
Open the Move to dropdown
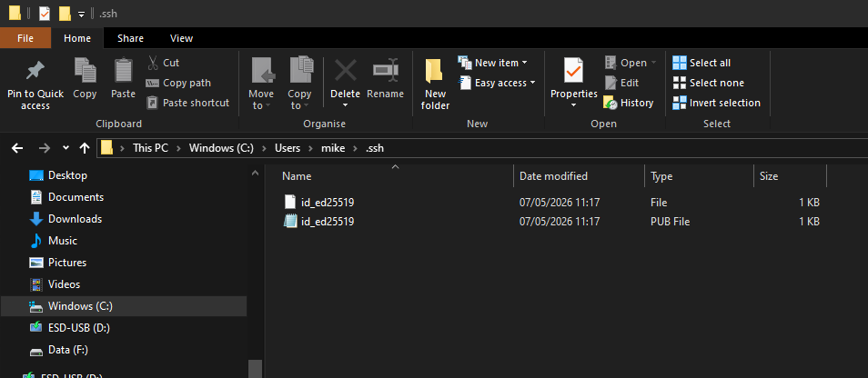(x=261, y=84)
